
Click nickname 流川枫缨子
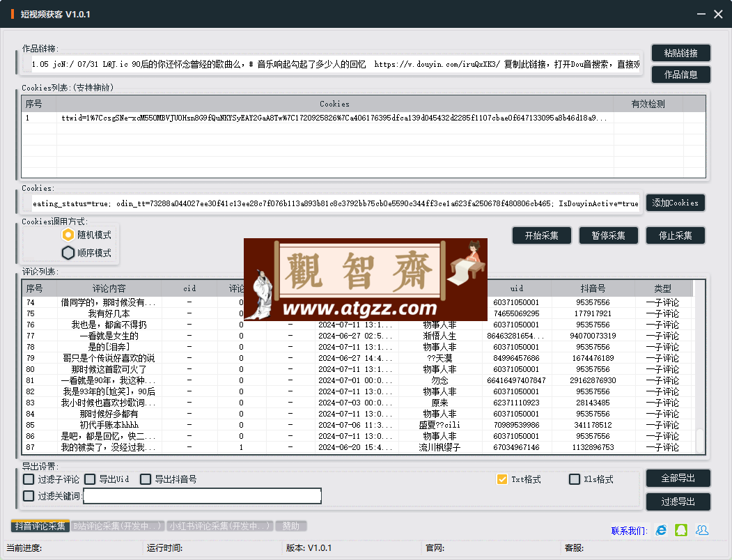point(439,447)
